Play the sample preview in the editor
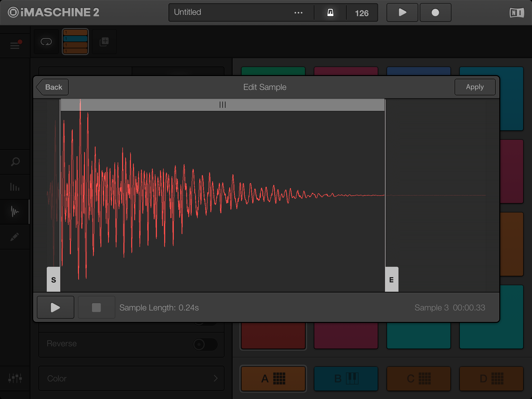 [x=55, y=307]
